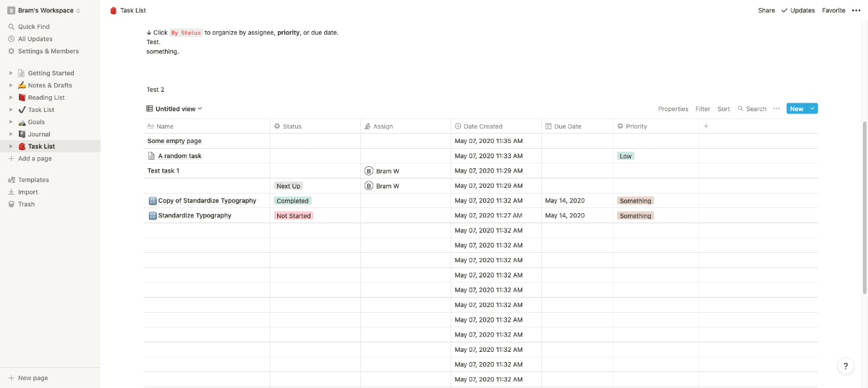Open the Templates icon in sidebar
The height and width of the screenshot is (388, 868).
coord(12,180)
